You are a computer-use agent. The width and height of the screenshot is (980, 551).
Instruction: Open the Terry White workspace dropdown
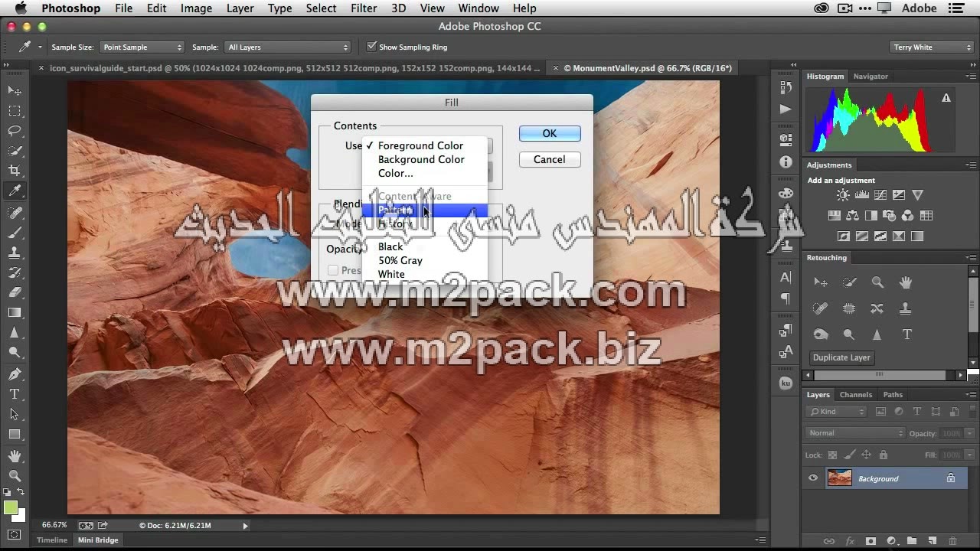tap(932, 47)
